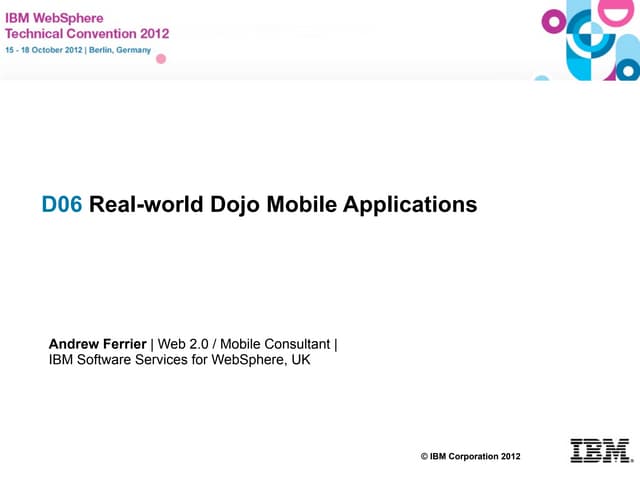Click 'Technical Convention 2012' heading line
This screenshot has height=480, width=640.
[87, 33]
